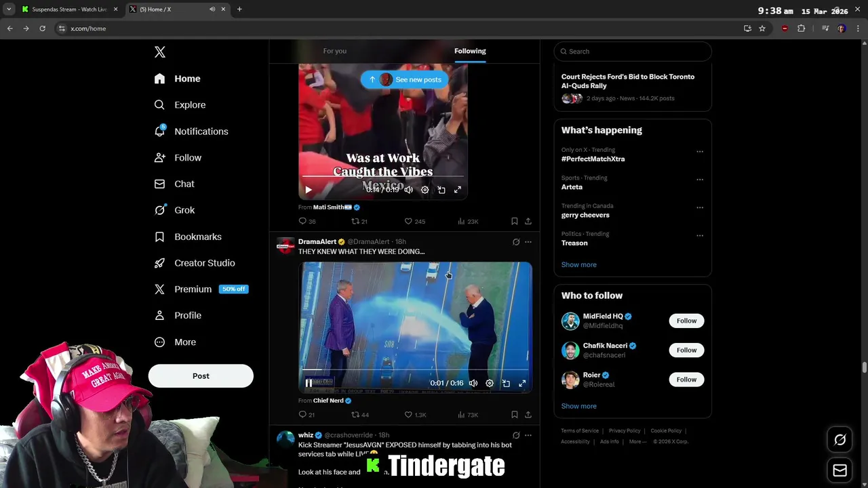Play the Mati Smith video
This screenshot has height=488, width=868.
(x=309, y=190)
